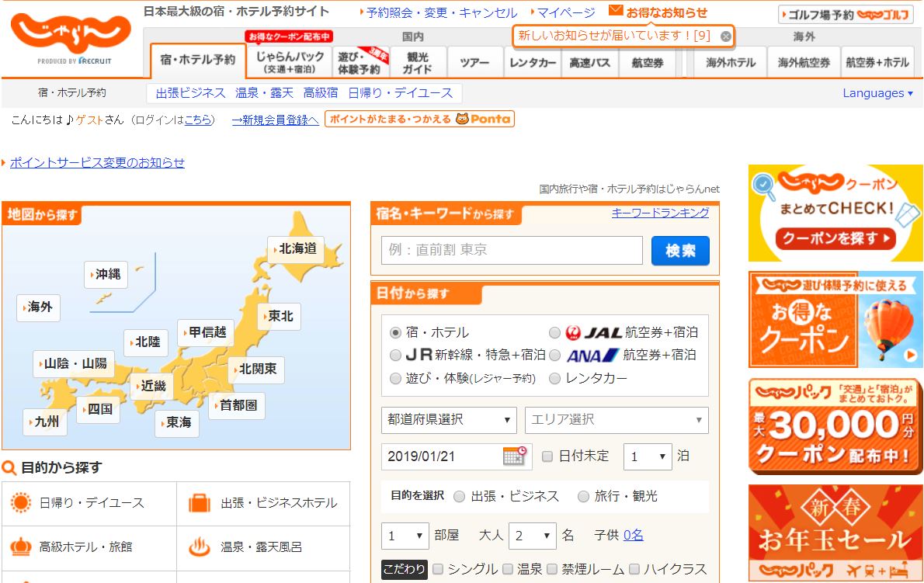Enable the 禁煙ルーム non-smoking filter
Image resolution: width=924 pixels, height=583 pixels.
(552, 569)
